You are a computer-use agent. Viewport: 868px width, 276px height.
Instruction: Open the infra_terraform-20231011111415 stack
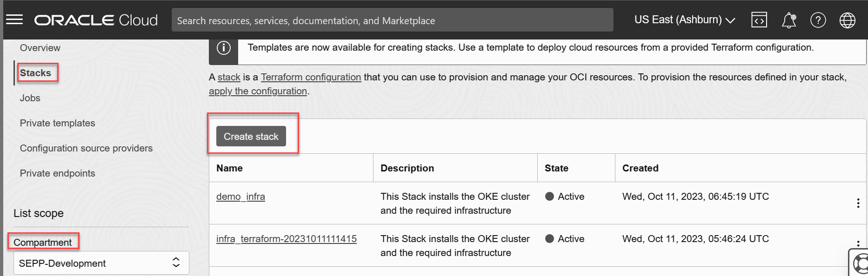click(x=286, y=239)
